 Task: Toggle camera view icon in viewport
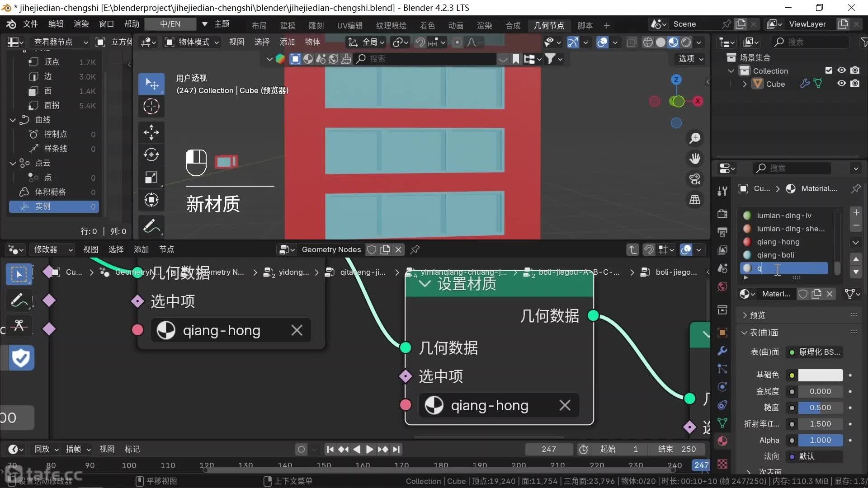(694, 179)
